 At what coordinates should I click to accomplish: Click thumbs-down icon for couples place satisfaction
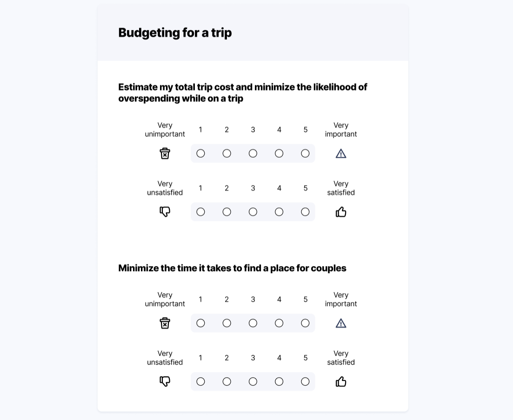[x=165, y=381]
